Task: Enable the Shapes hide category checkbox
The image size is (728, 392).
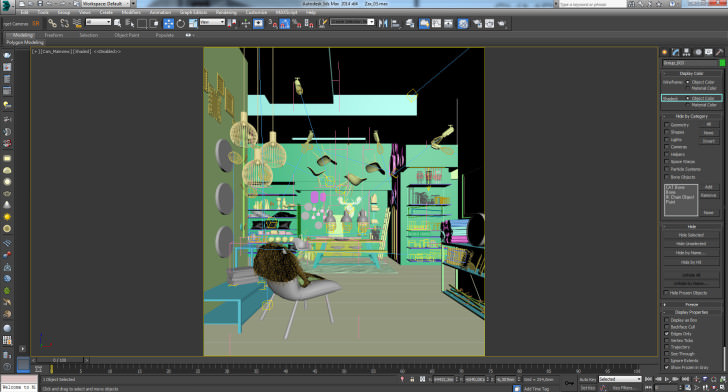Action: coord(667,132)
